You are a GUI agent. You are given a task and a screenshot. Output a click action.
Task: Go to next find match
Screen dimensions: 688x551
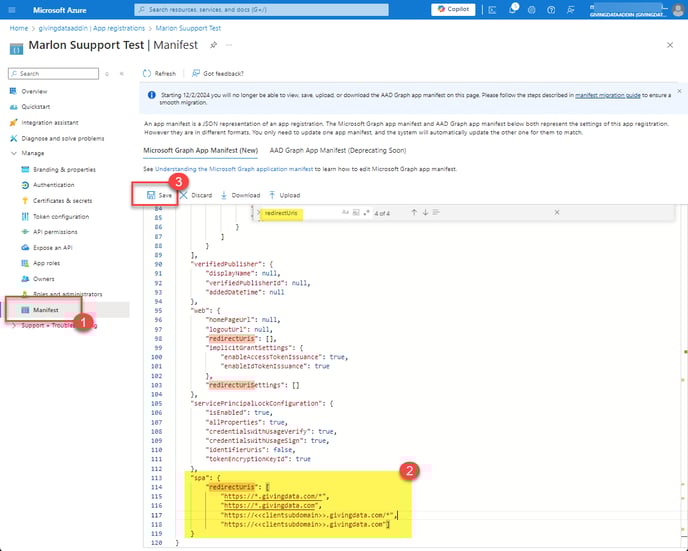pos(425,212)
